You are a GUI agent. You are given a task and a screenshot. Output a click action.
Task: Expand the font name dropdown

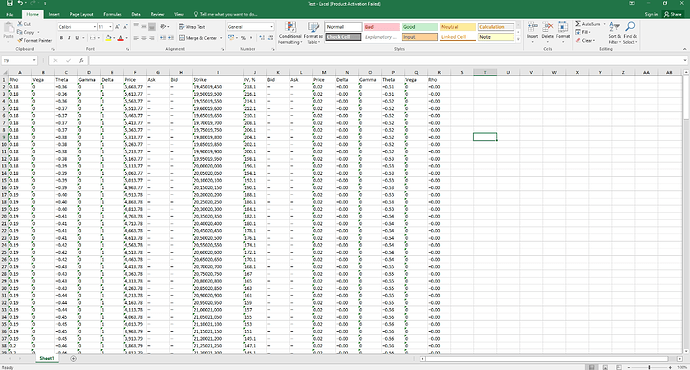click(95, 27)
